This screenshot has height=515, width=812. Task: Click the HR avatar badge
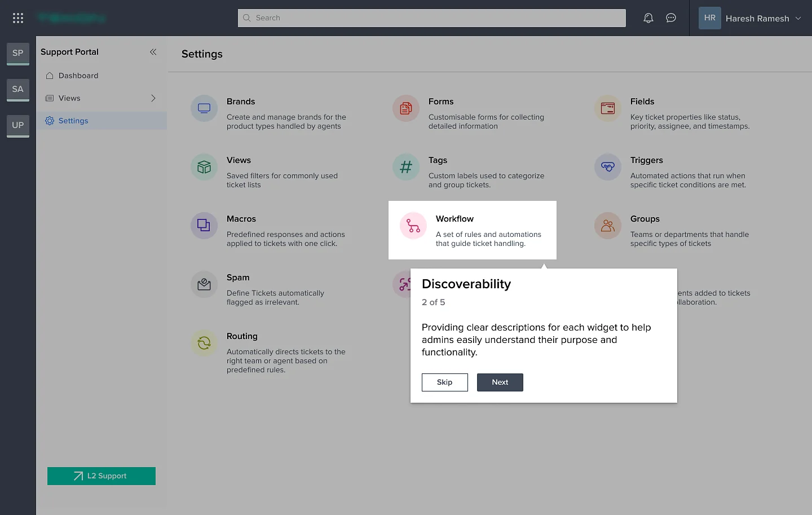[710, 18]
